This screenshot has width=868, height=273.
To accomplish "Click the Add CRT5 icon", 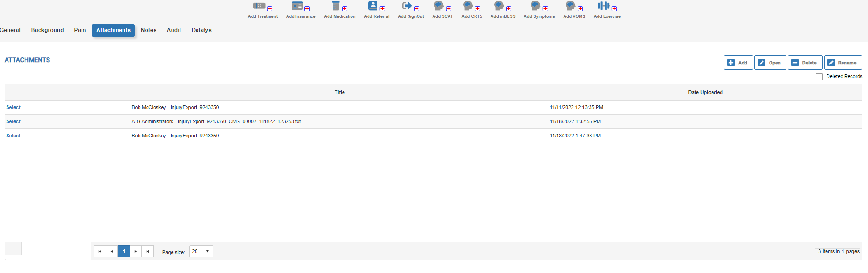I will tap(472, 7).
